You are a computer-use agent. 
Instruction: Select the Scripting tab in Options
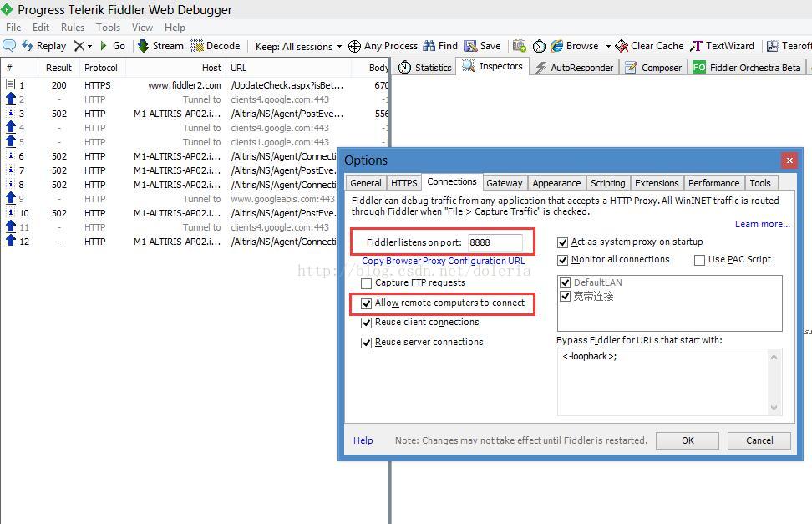(608, 183)
